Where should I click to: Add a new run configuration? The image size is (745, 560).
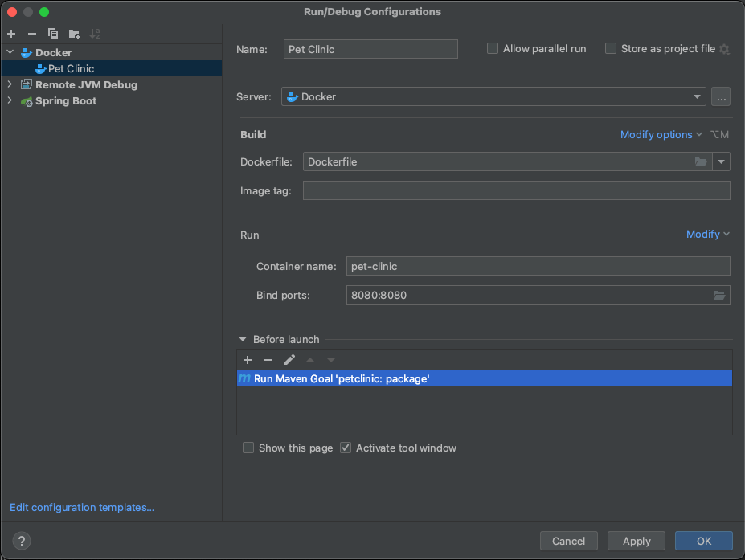(x=10, y=34)
